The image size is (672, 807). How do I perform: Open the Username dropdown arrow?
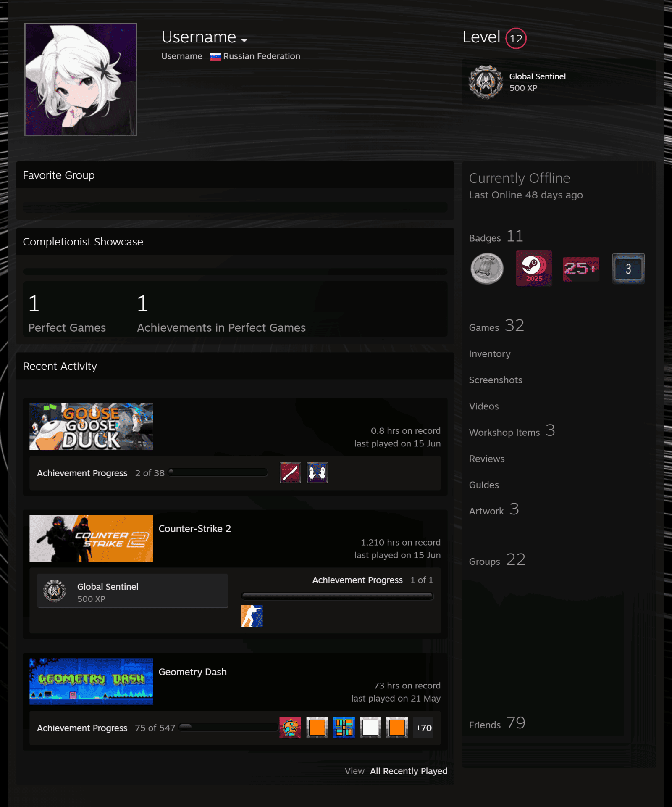click(x=244, y=40)
